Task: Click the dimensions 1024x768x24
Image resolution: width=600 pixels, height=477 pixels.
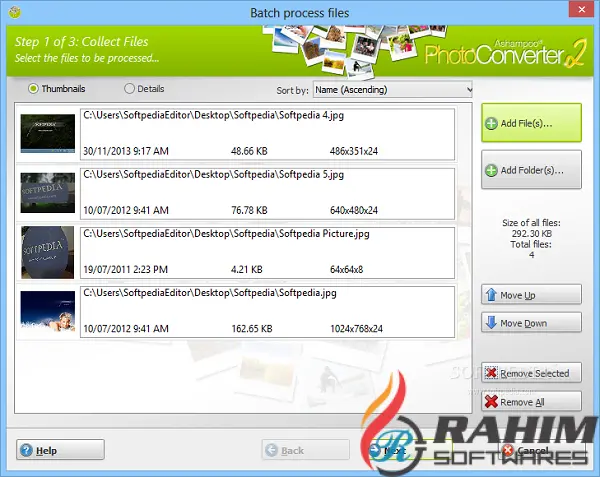Action: tap(356, 329)
